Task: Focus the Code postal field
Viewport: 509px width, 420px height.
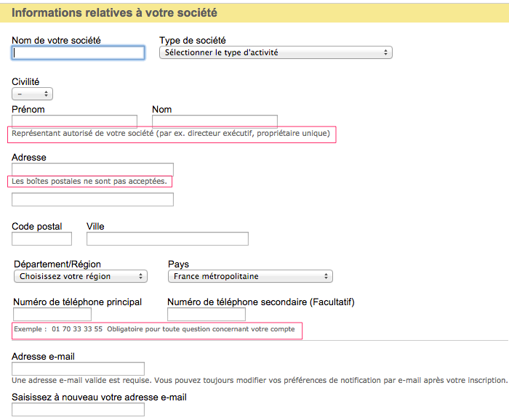Action: [41, 238]
